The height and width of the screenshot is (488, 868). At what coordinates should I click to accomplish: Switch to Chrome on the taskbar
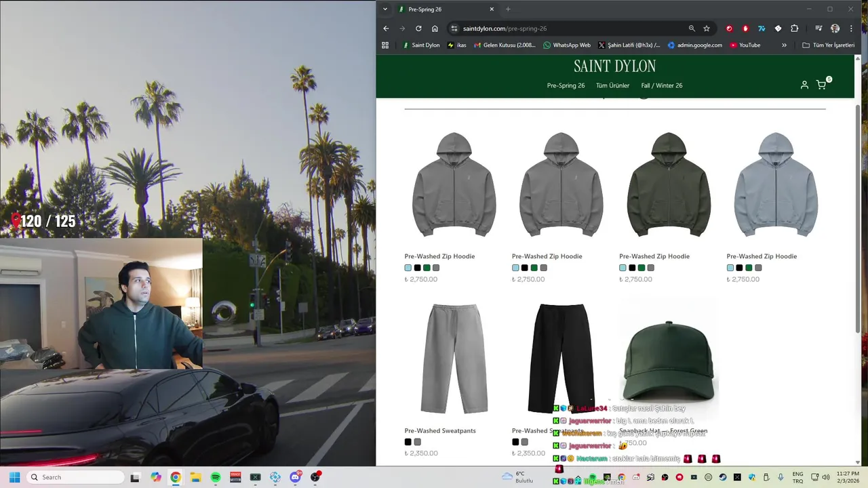pos(176,477)
